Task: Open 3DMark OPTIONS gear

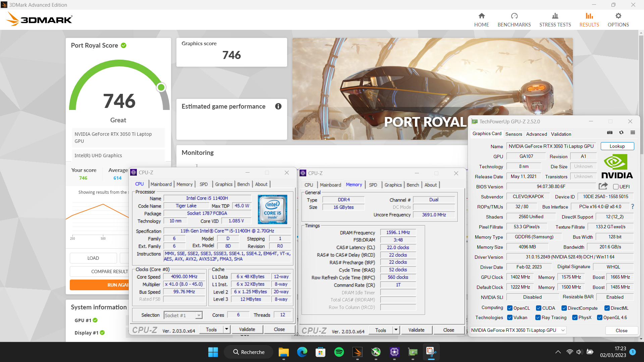Action: coord(618,20)
